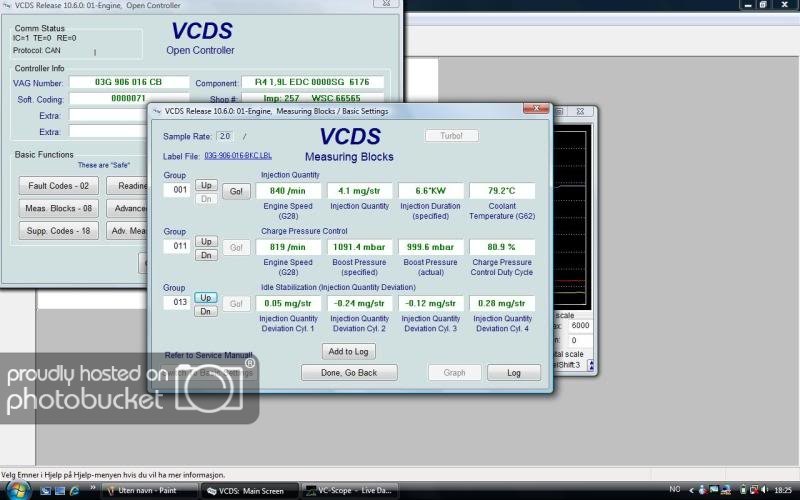Open Fault Codes - 02 function
Viewport: 800px width, 500px height.
pyautogui.click(x=58, y=185)
